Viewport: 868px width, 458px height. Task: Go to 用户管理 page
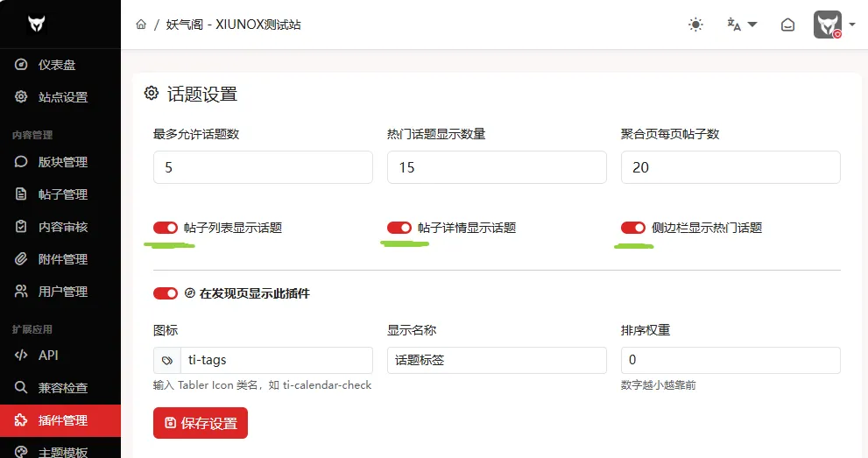point(60,292)
